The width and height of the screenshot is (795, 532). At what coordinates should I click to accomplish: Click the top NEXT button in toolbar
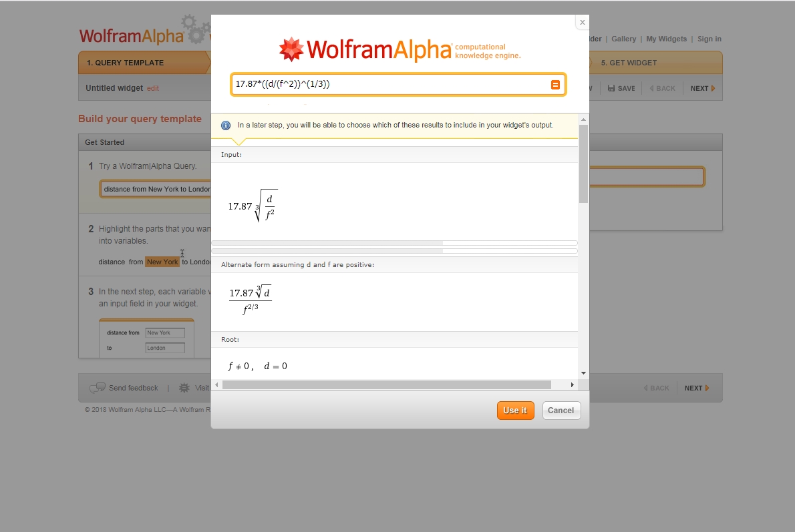703,88
